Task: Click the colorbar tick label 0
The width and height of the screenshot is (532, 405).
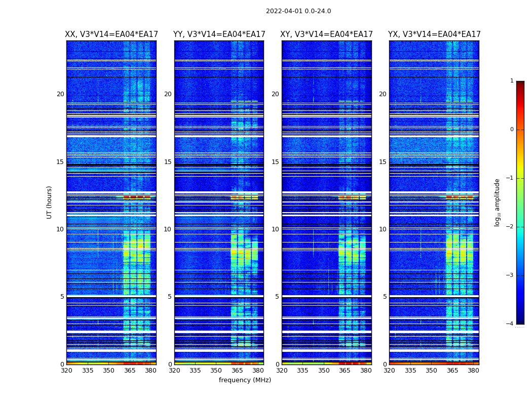Action: (x=512, y=130)
